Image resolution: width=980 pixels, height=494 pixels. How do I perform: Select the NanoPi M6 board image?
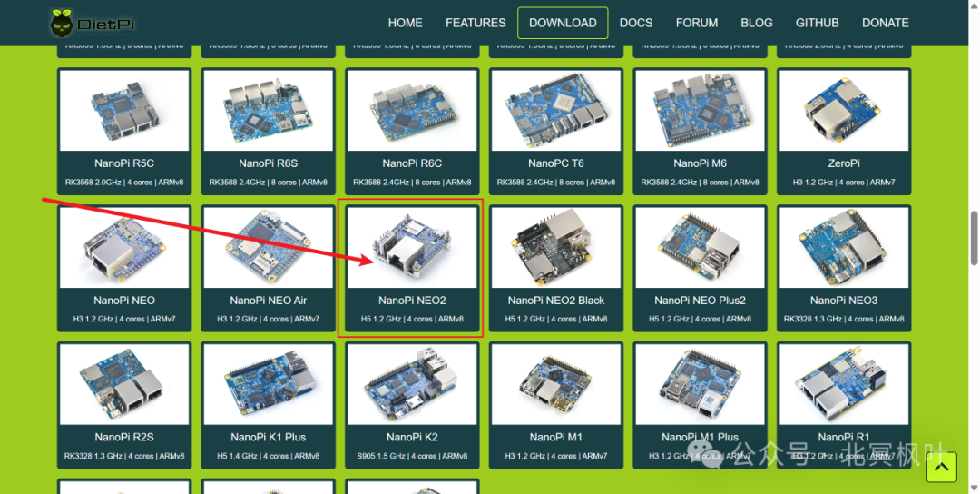[x=700, y=110]
